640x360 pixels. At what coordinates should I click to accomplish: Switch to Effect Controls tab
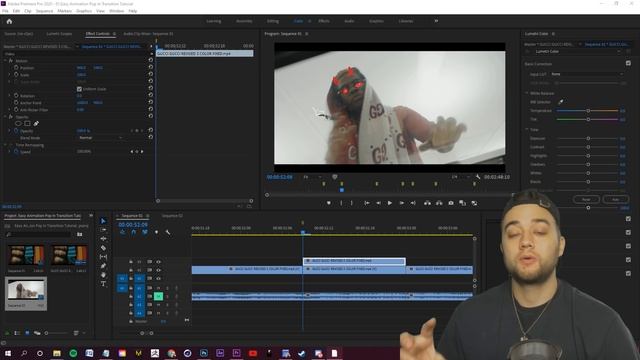point(98,34)
